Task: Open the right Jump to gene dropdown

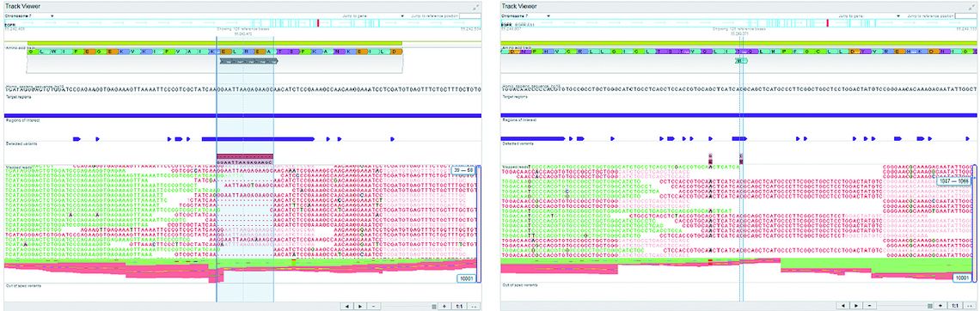Action: 869,15
